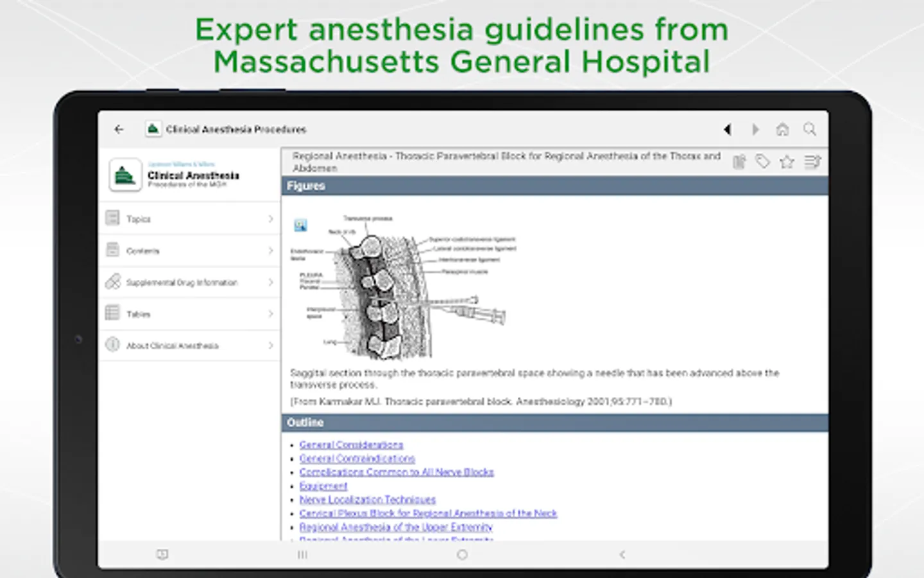Click the notes icon beside the topic title
The height and width of the screenshot is (578, 924).
pos(739,162)
